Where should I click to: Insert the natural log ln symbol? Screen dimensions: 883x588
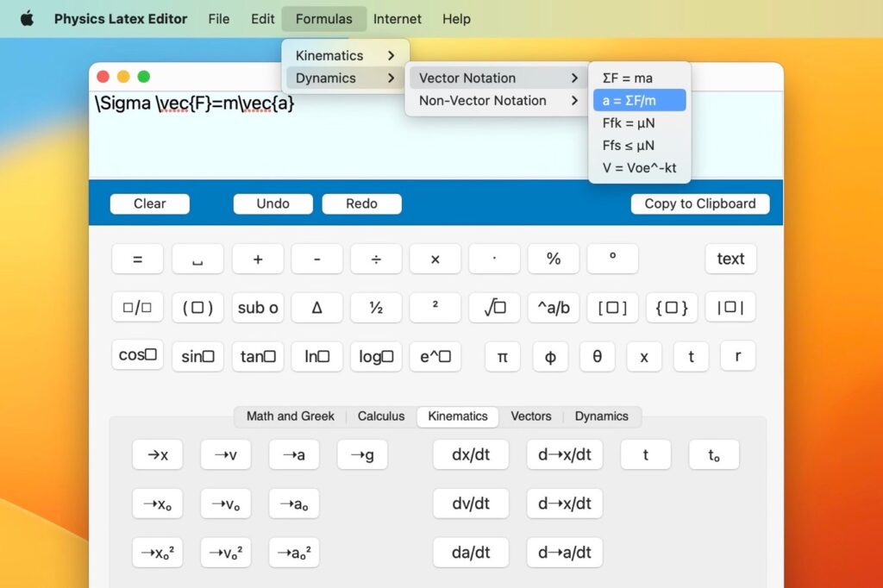pyautogui.click(x=316, y=356)
